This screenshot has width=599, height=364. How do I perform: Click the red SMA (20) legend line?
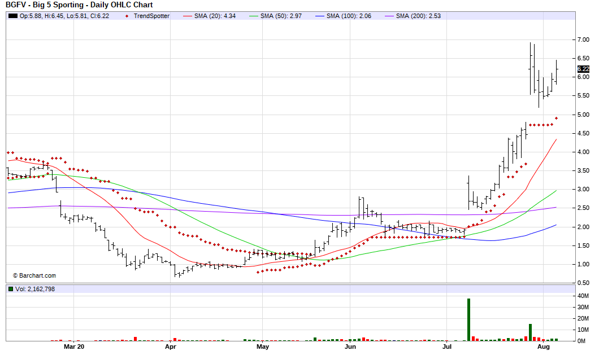tap(187, 16)
